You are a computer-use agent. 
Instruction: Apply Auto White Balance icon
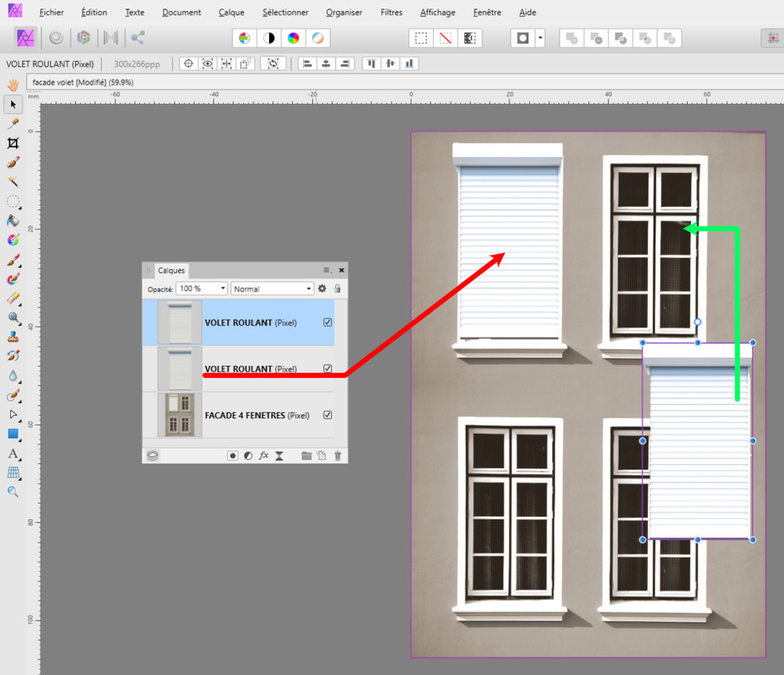(318, 38)
